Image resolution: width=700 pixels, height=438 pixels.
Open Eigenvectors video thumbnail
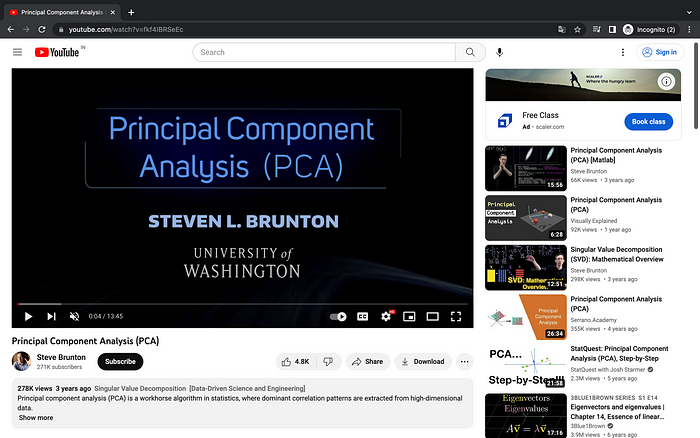[526, 416]
